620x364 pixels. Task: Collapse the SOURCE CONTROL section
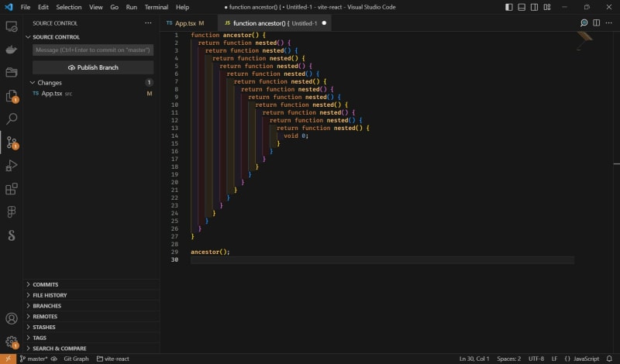(56, 36)
